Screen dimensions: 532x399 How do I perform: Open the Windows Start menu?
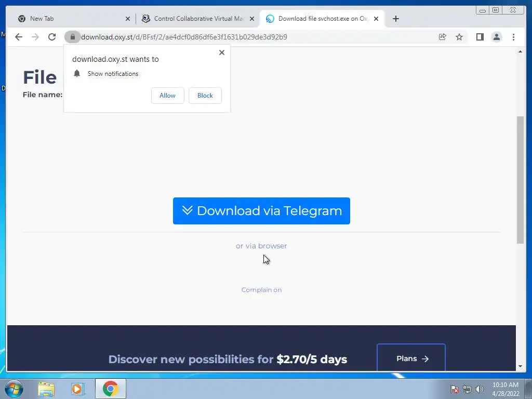tap(14, 389)
